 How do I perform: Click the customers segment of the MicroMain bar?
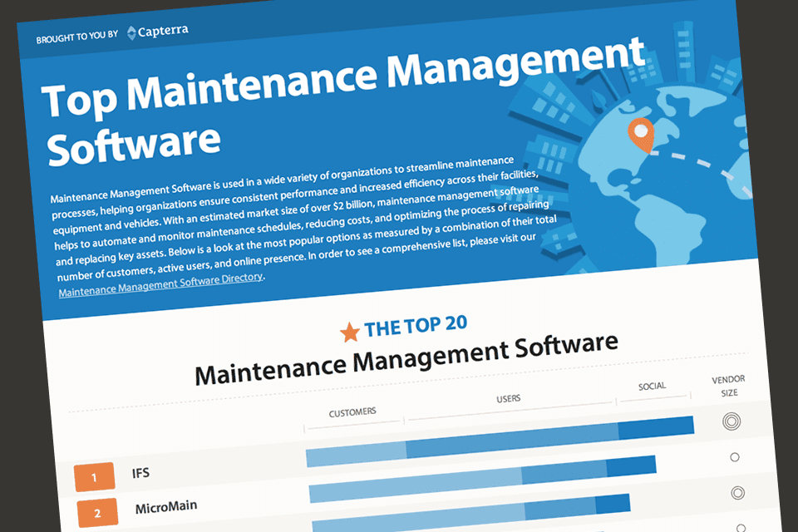(416, 485)
